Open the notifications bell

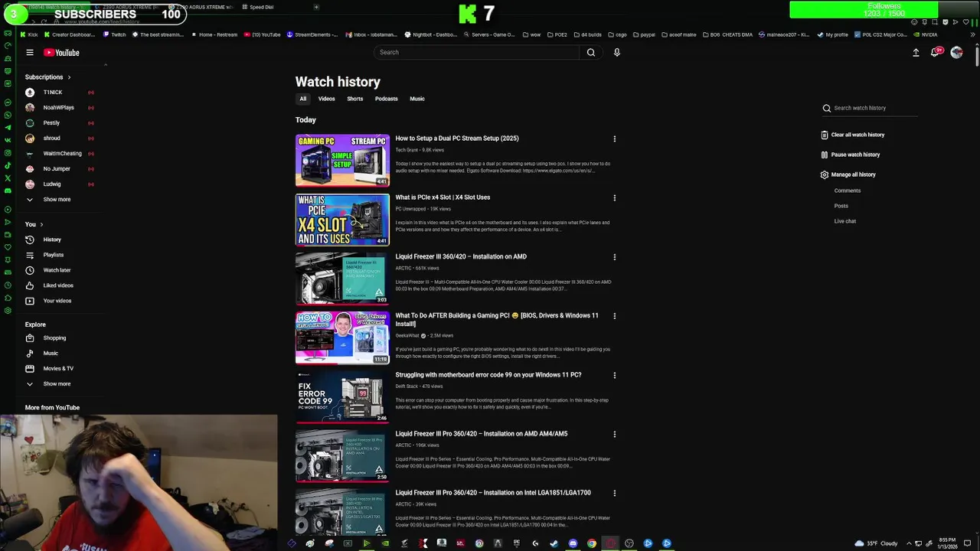935,52
